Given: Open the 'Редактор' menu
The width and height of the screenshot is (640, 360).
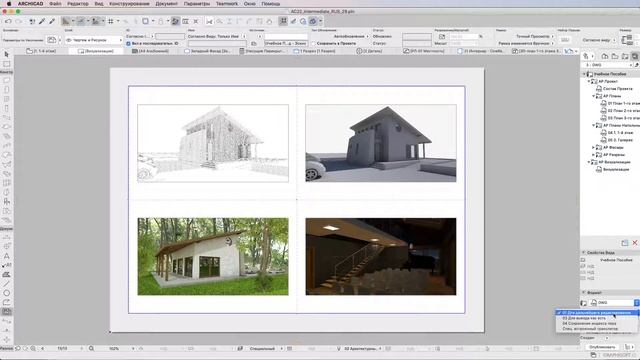Looking at the screenshot, I should point(78,4).
